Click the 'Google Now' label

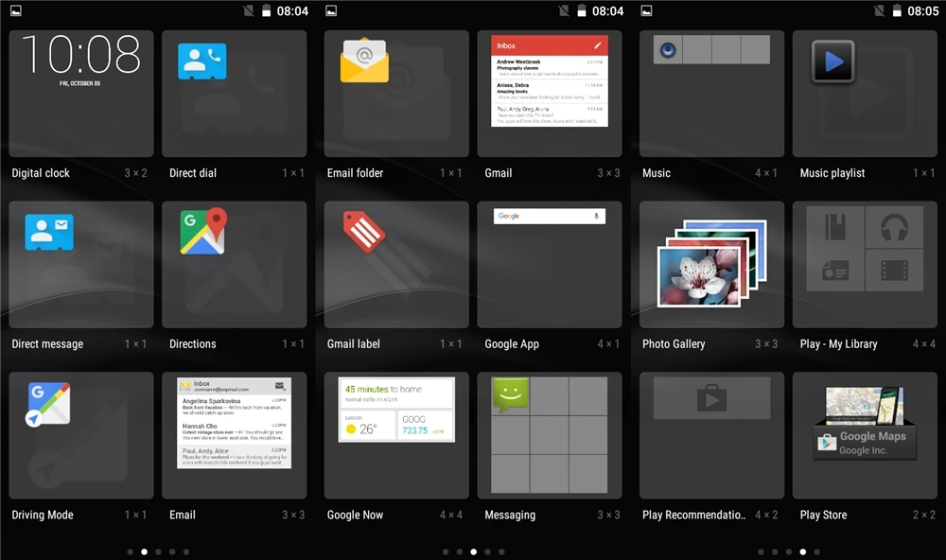pos(355,515)
